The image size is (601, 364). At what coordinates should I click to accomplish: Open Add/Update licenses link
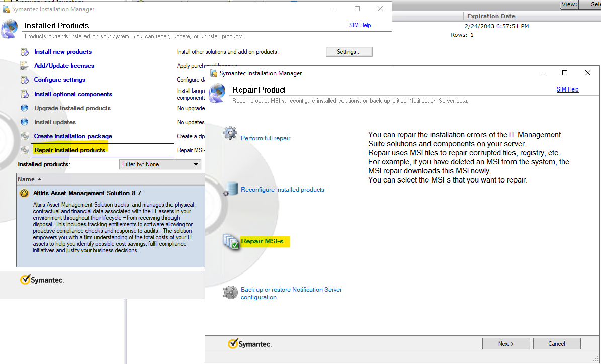64,66
